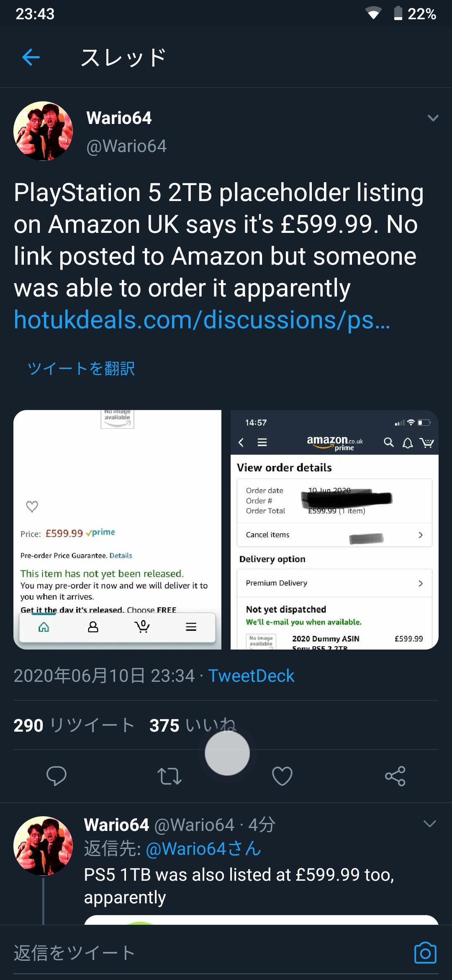The width and height of the screenshot is (452, 980).
Task: Expand options chevron on the reply tweet
Action: point(430,824)
